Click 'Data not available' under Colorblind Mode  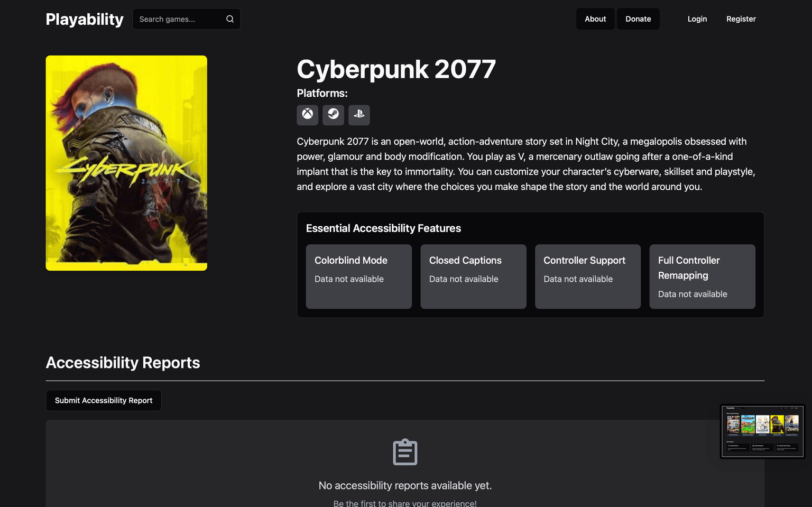click(x=349, y=279)
